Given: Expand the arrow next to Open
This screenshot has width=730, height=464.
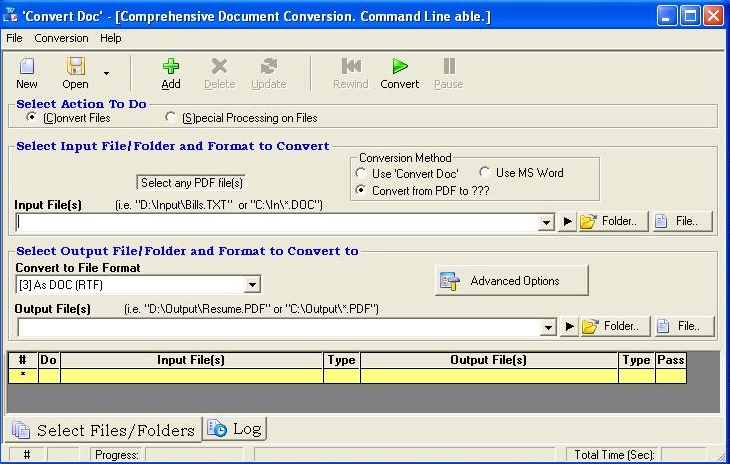Looking at the screenshot, I should (x=106, y=74).
